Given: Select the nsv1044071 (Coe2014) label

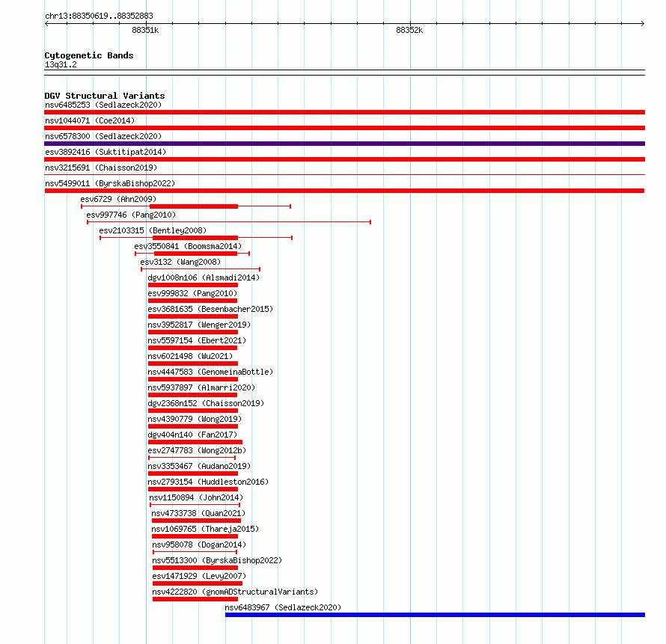Looking at the screenshot, I should (x=90, y=120).
